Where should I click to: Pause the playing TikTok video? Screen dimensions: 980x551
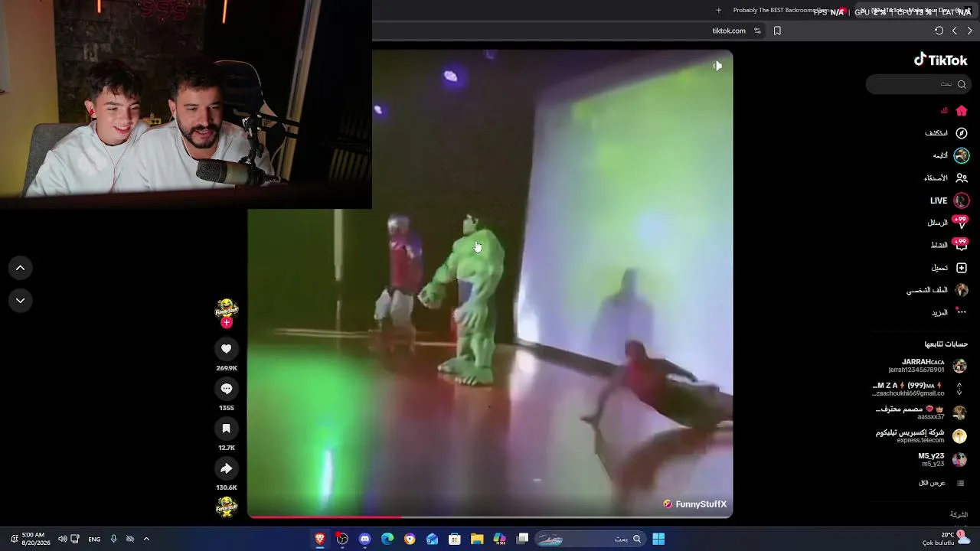click(490, 283)
